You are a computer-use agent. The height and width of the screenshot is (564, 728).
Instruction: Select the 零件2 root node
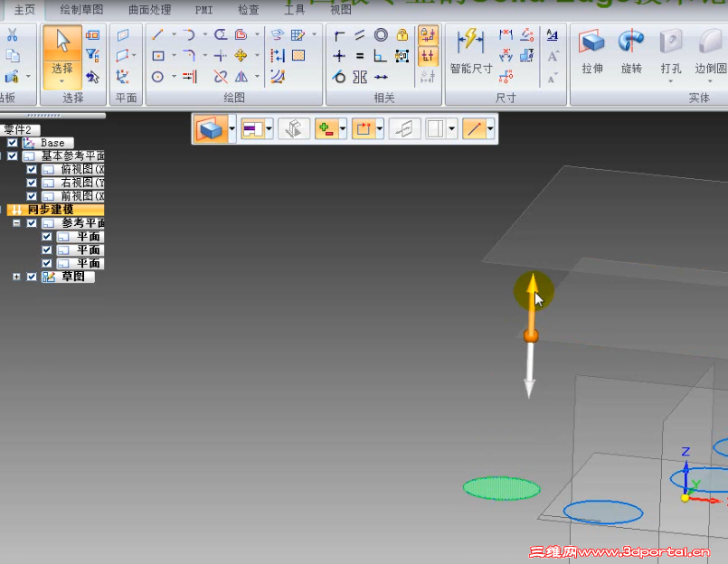tap(19, 129)
